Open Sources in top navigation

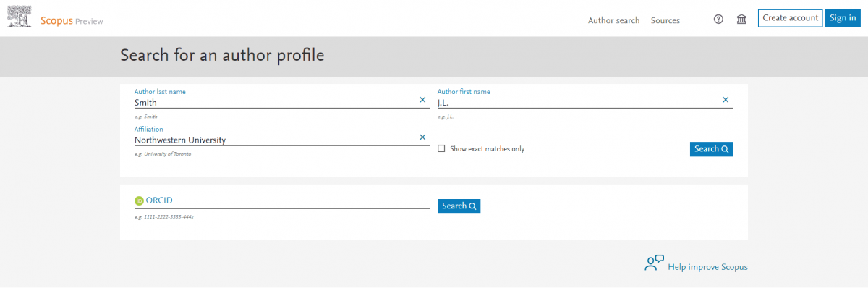[665, 20]
